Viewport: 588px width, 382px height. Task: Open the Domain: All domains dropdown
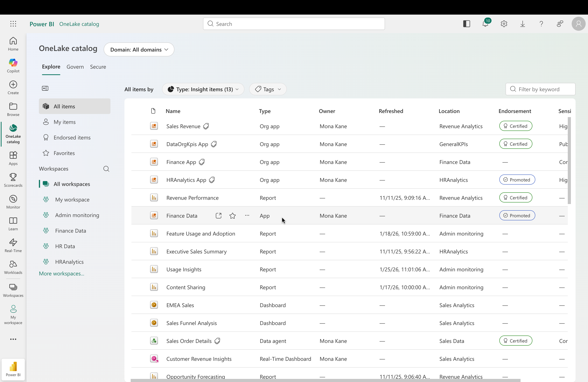[x=139, y=49]
